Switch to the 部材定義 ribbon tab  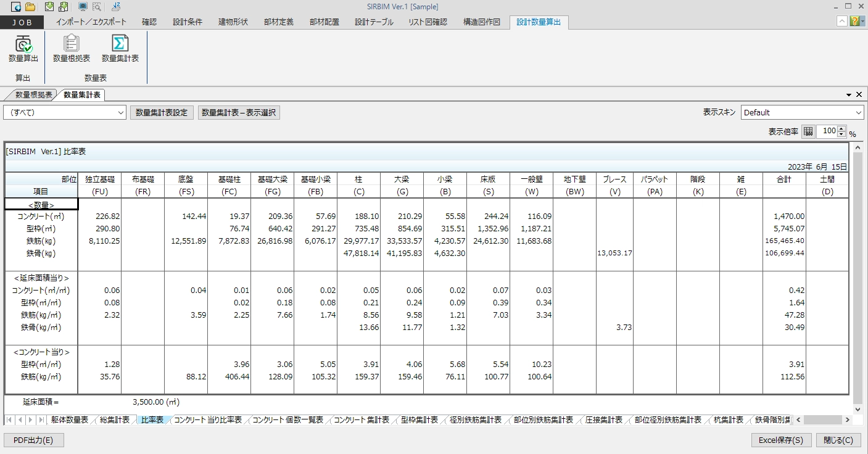click(x=279, y=22)
